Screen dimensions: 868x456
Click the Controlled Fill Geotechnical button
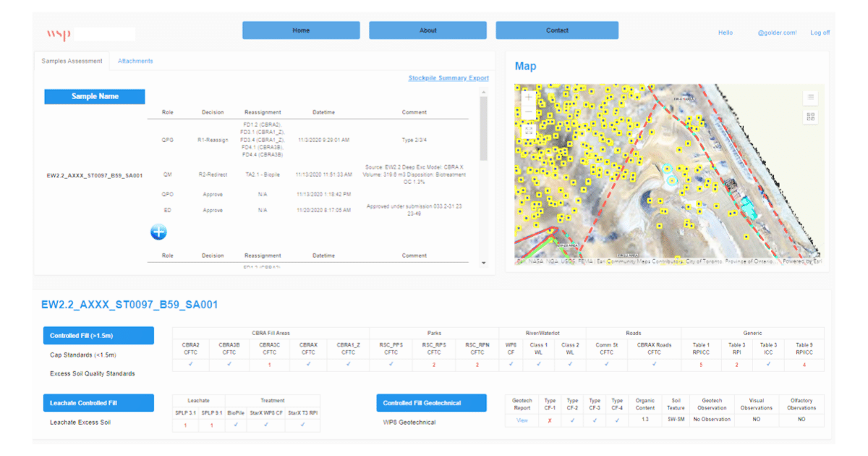tap(432, 402)
